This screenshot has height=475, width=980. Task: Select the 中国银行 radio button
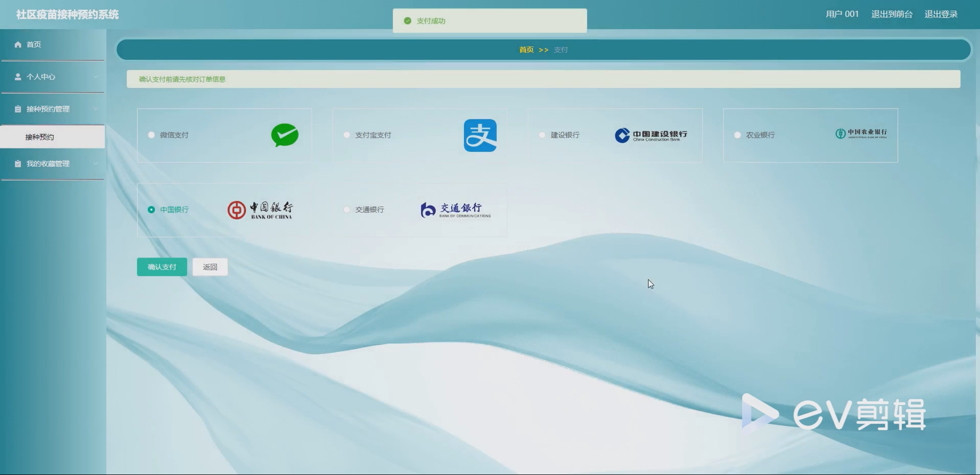[x=151, y=210]
